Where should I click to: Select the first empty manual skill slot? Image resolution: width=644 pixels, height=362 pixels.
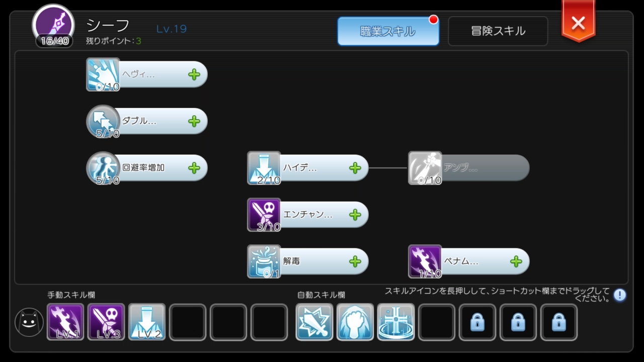pyautogui.click(x=188, y=322)
